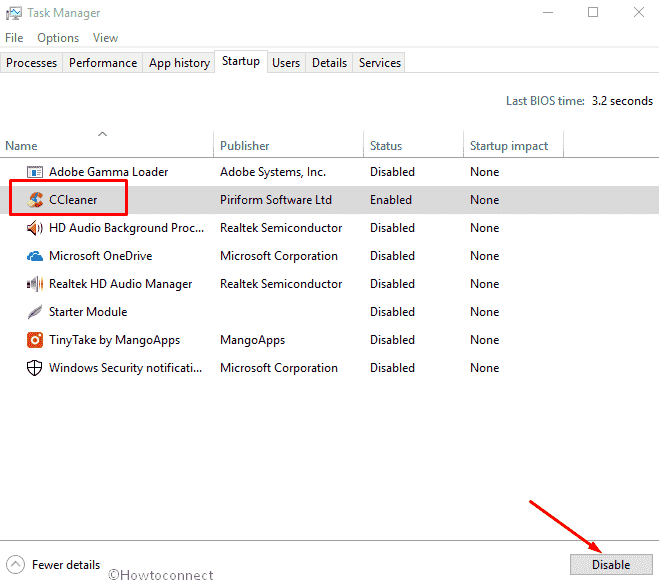
Task: Switch to the Details tab
Action: (329, 63)
